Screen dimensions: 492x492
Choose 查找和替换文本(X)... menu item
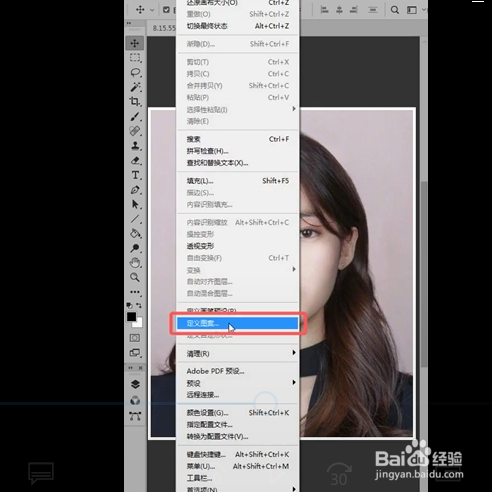237,163
